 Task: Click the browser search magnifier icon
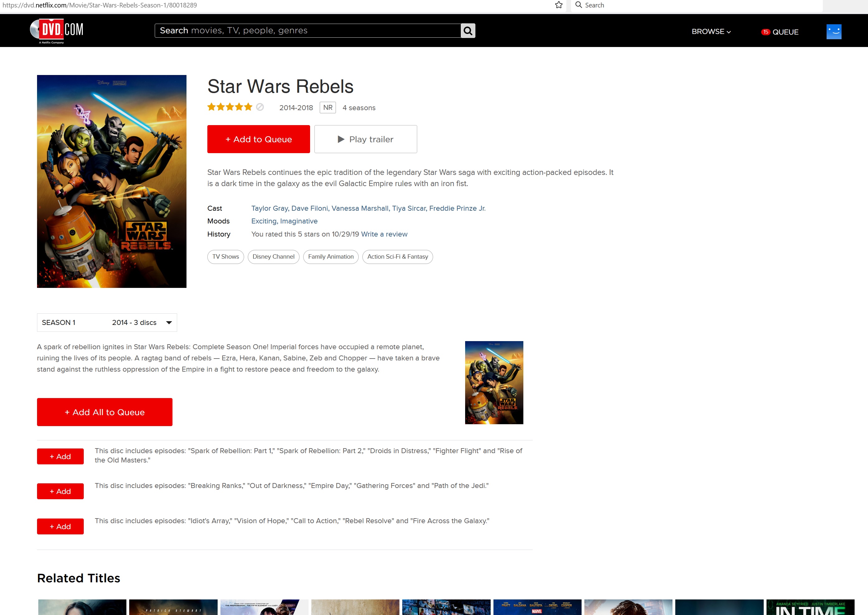pos(578,5)
